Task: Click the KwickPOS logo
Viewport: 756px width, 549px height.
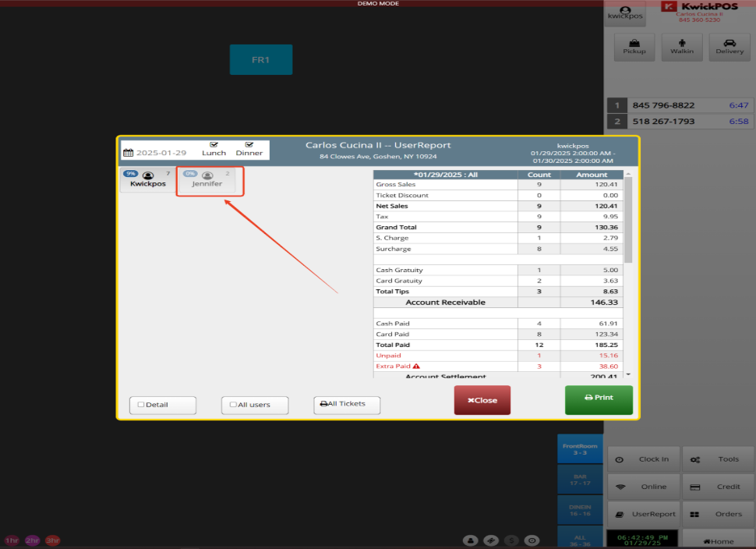Action: click(x=699, y=7)
